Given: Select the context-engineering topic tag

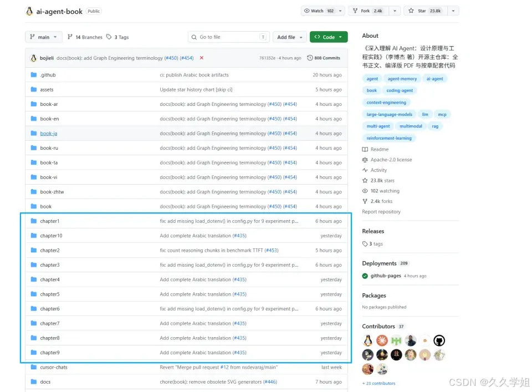Looking at the screenshot, I should pos(386,103).
